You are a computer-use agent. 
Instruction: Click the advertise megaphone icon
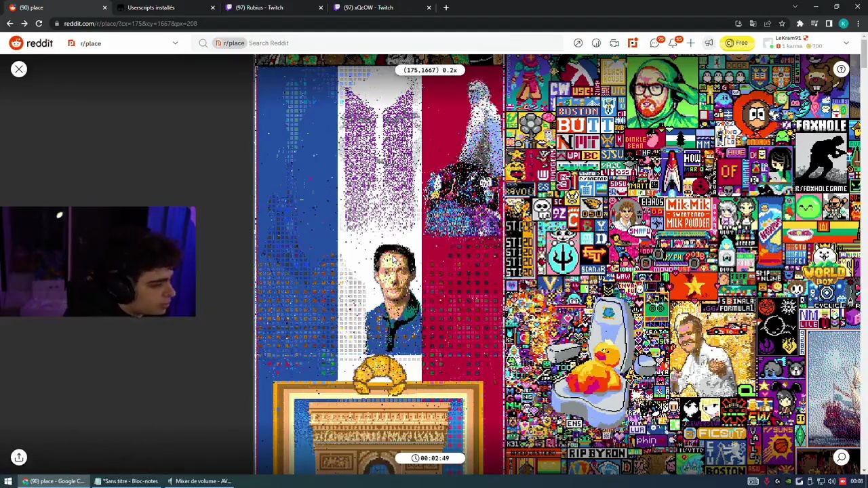click(x=709, y=43)
